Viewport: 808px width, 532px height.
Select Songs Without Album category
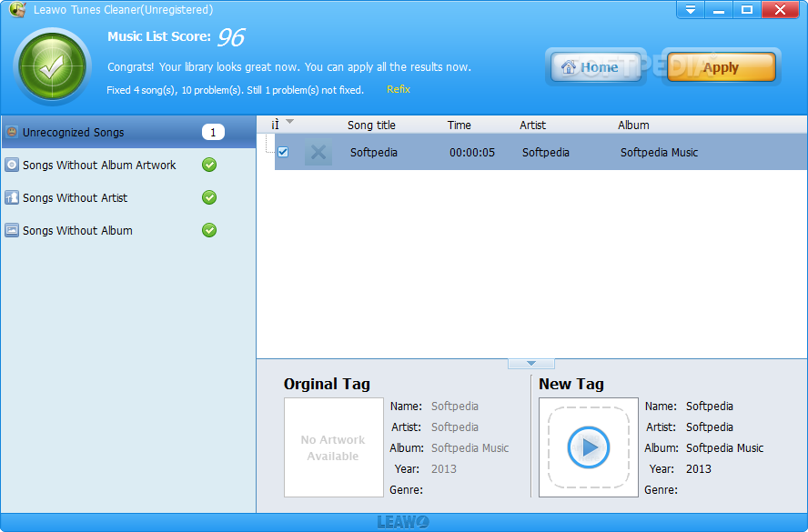pyautogui.click(x=128, y=230)
